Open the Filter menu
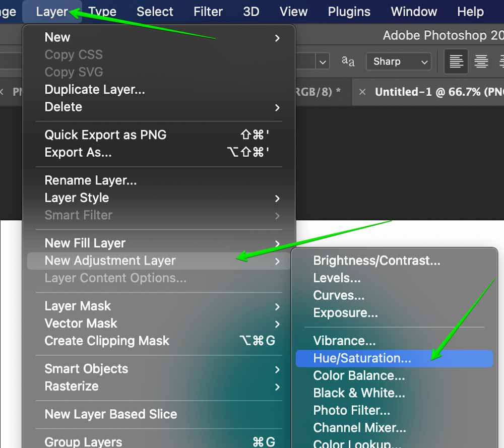The width and height of the screenshot is (504, 448). 208,11
